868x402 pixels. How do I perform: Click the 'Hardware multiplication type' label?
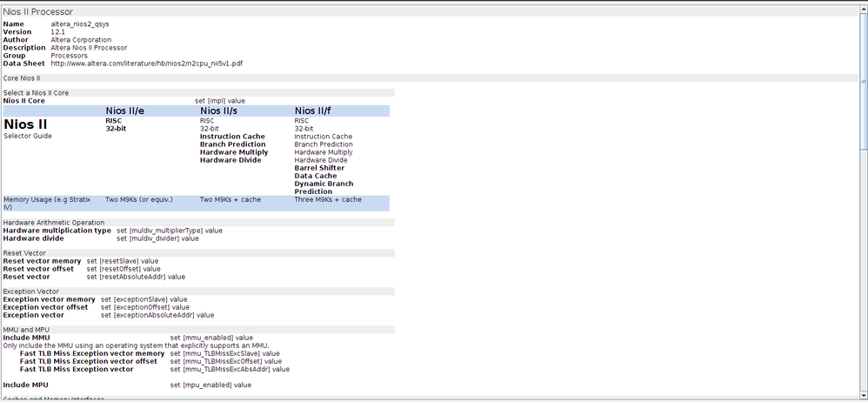57,231
